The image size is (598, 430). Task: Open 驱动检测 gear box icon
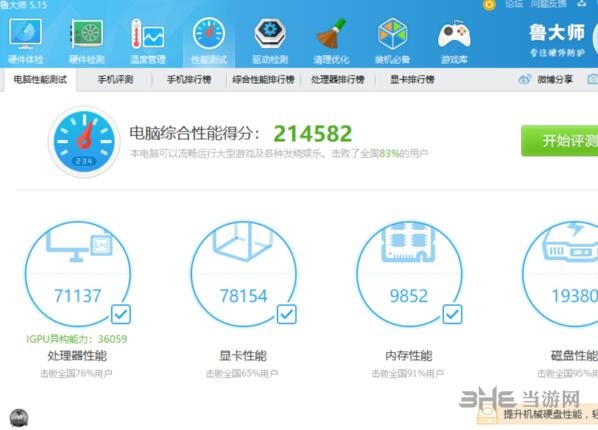coord(270,34)
